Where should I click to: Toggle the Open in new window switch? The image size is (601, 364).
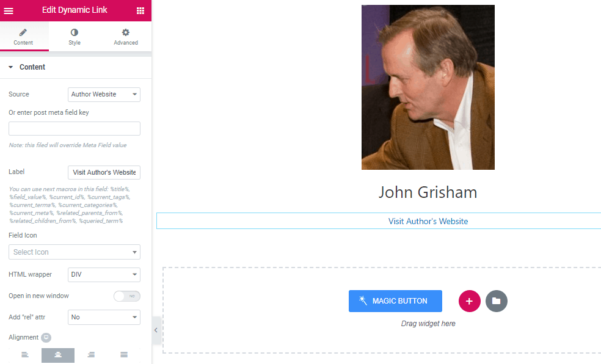pos(127,296)
